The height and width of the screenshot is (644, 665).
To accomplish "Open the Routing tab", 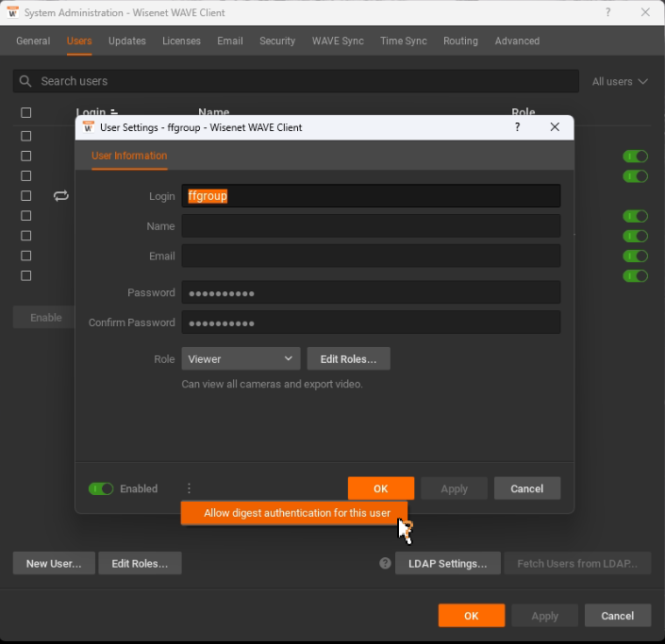I will click(x=460, y=41).
